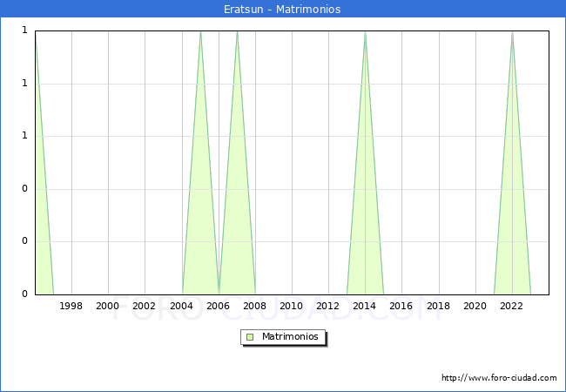Click the 2016 x-axis label
Image resolution: width=566 pixels, height=392 pixels.
click(401, 306)
